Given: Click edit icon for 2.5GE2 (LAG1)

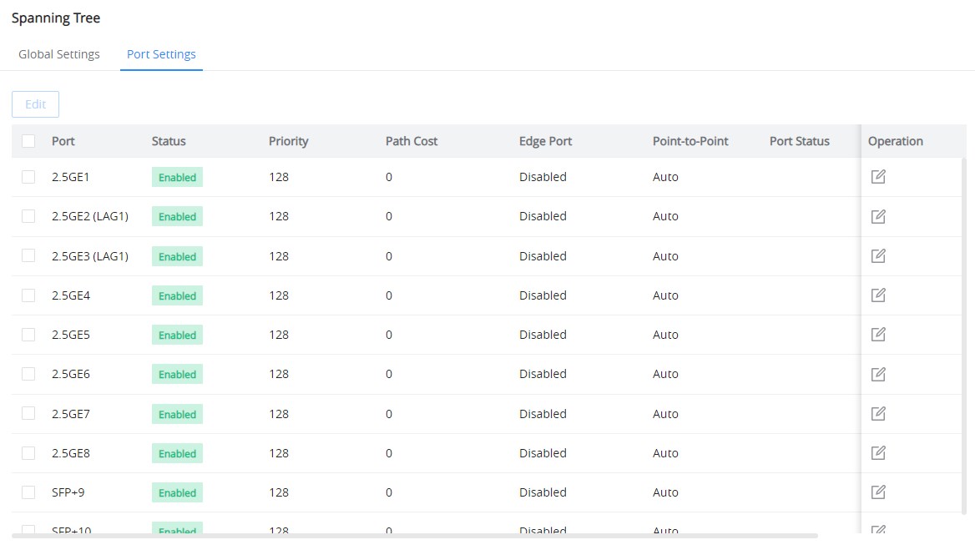Looking at the screenshot, I should (878, 216).
